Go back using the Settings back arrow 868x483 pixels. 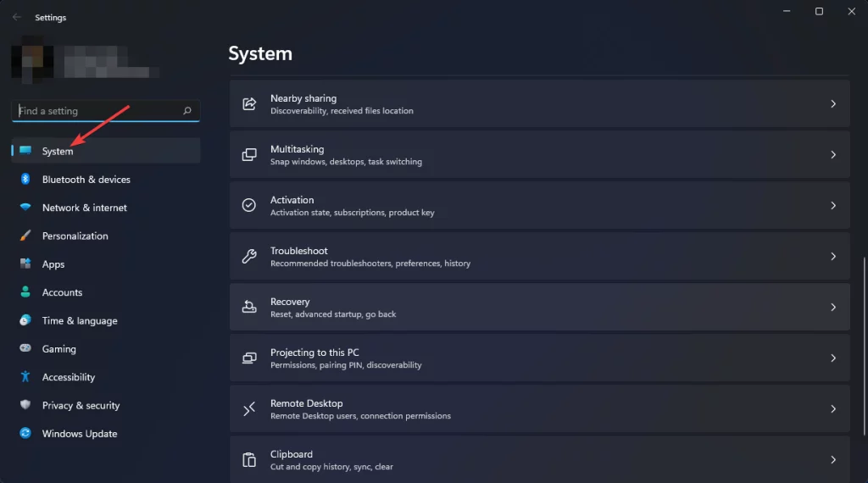(17, 17)
